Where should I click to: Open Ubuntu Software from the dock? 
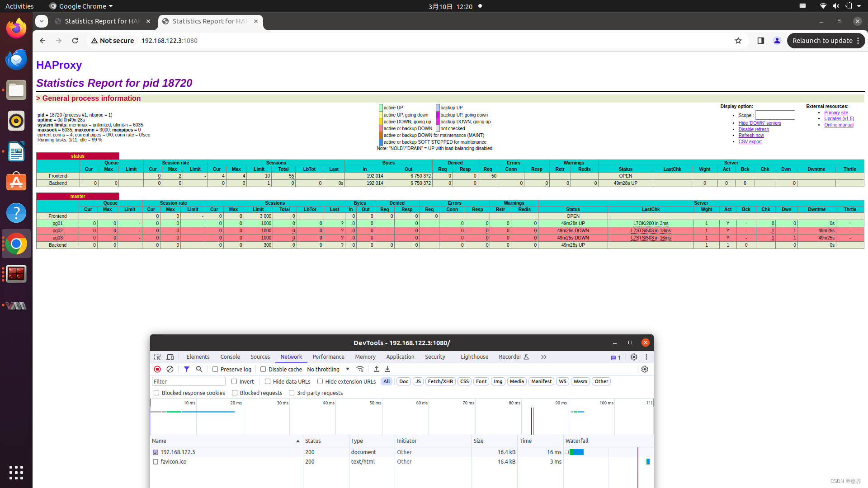[16, 182]
